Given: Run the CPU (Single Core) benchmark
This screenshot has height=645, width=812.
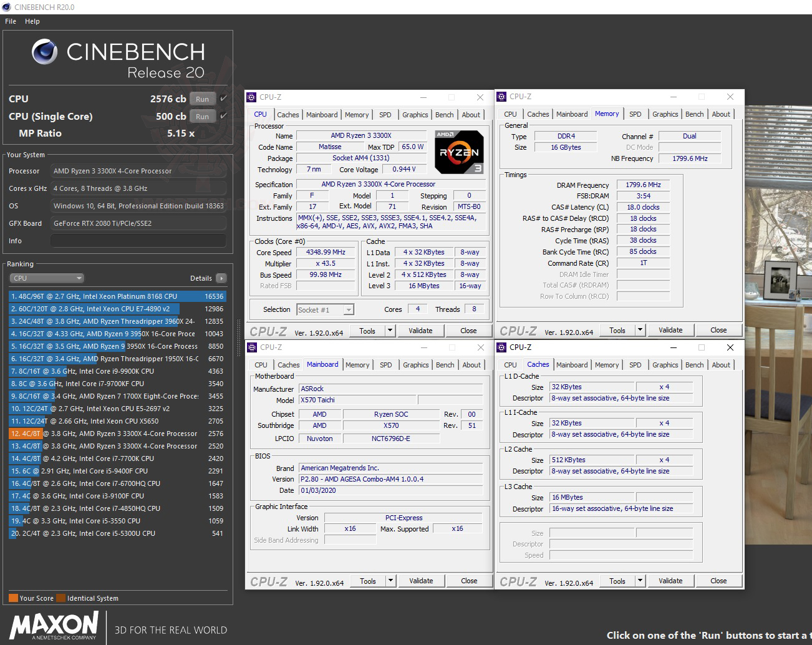Looking at the screenshot, I should [203, 116].
